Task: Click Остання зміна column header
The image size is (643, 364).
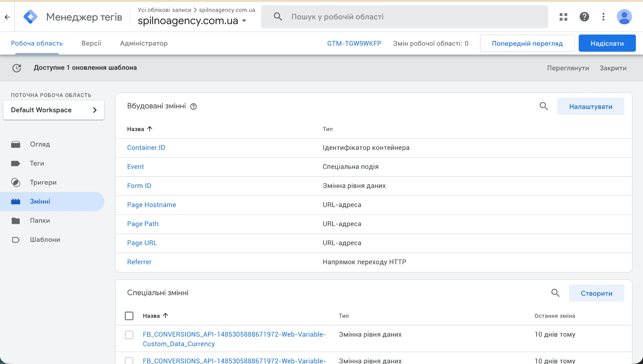Action: [x=555, y=316]
